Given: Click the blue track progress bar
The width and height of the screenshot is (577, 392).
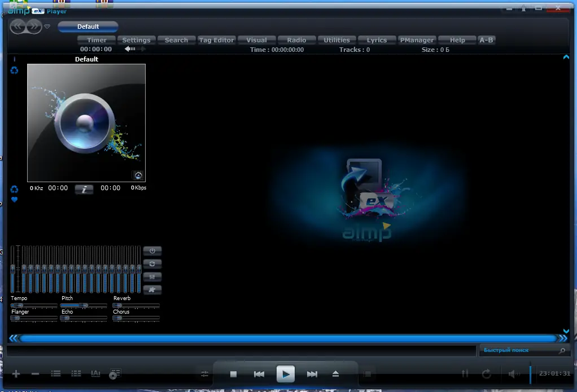Looking at the screenshot, I should [288, 338].
